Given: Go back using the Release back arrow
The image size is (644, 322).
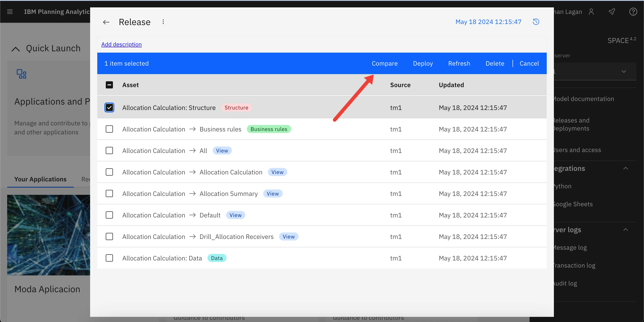Looking at the screenshot, I should [x=106, y=22].
